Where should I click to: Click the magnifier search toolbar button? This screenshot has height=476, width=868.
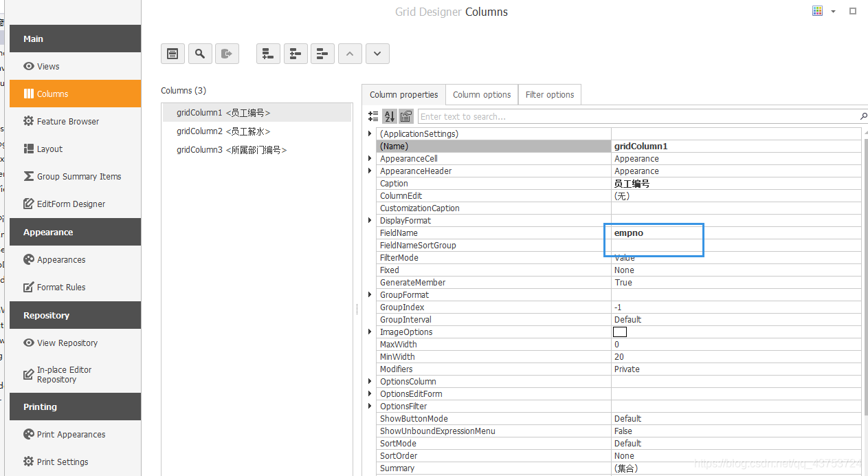200,54
